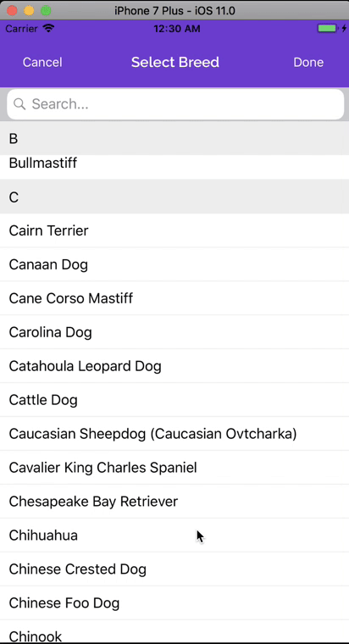Screen dimensions: 349x644
Task: Select Cattle Dog breed
Action: tap(174, 400)
